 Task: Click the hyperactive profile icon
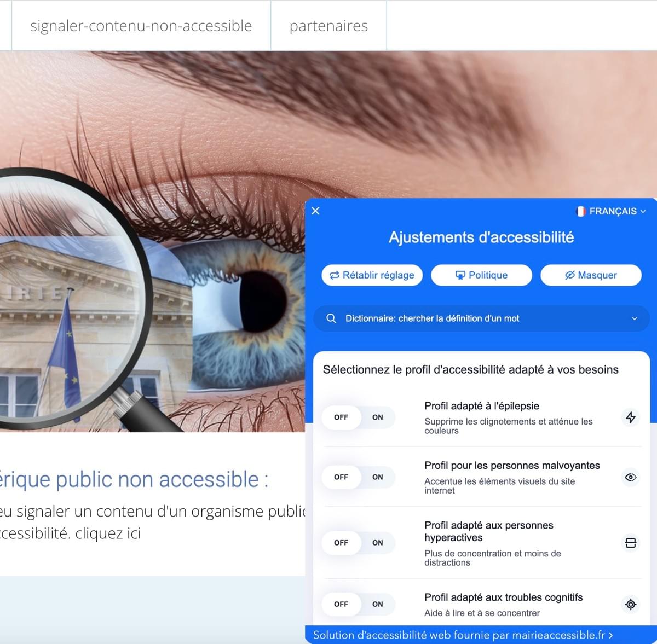pyautogui.click(x=631, y=543)
